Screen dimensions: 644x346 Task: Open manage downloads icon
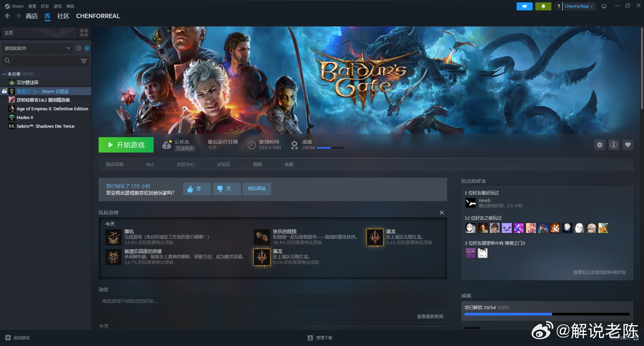[310, 338]
